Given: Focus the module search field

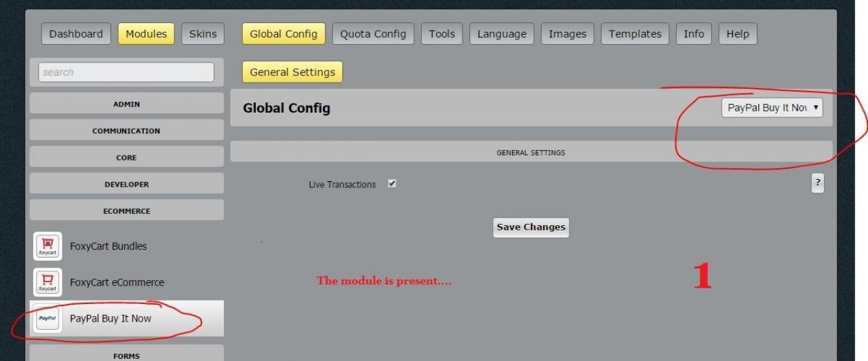Looking at the screenshot, I should pos(126,72).
